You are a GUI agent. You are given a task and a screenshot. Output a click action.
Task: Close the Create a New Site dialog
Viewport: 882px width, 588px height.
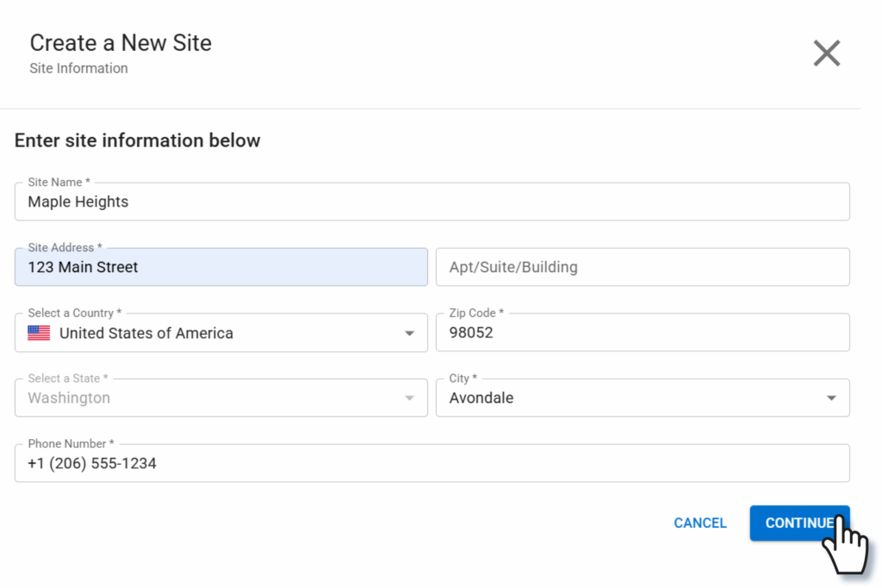(x=826, y=53)
